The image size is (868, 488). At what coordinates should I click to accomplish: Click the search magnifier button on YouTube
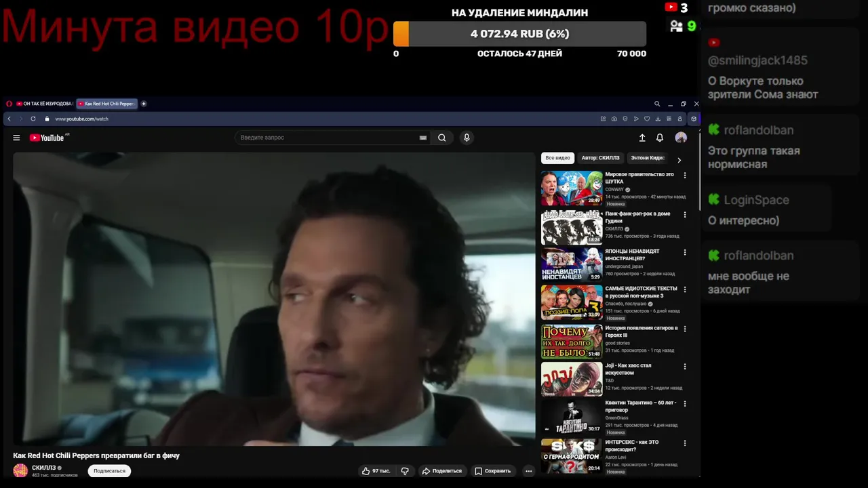tap(441, 138)
